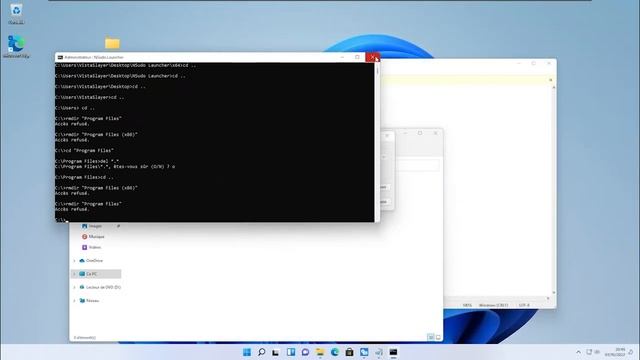Image resolution: width=640 pixels, height=360 pixels.
Task: Click the del "." command line
Action: pos(87,161)
